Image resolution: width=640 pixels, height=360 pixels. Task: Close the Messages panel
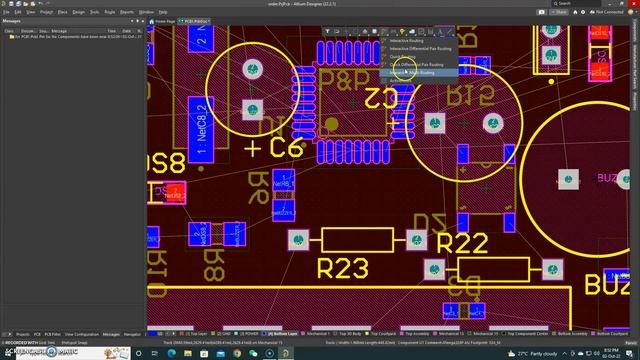tap(142, 21)
